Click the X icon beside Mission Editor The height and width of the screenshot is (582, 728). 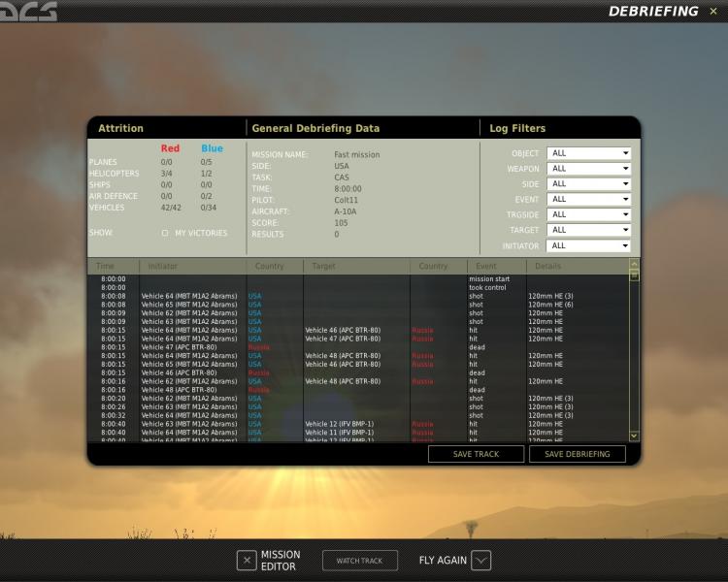247,561
